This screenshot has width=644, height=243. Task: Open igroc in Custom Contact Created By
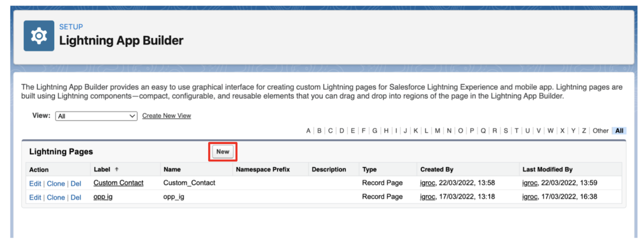(x=427, y=183)
